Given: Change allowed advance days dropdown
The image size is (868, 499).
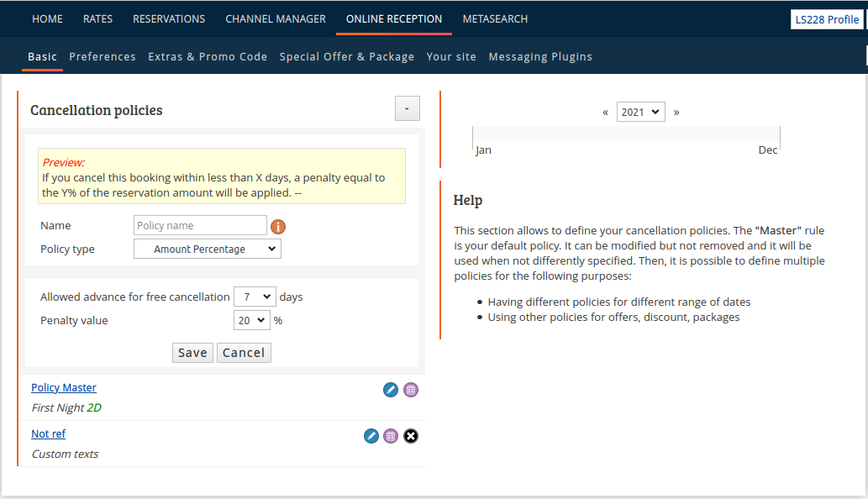Looking at the screenshot, I should click(x=255, y=297).
